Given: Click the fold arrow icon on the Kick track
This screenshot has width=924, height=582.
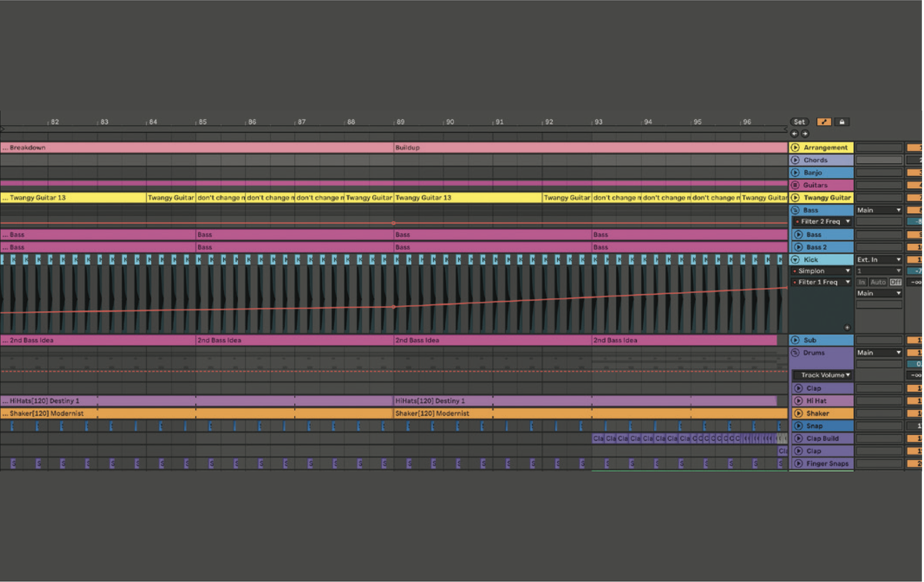Looking at the screenshot, I should tap(795, 259).
